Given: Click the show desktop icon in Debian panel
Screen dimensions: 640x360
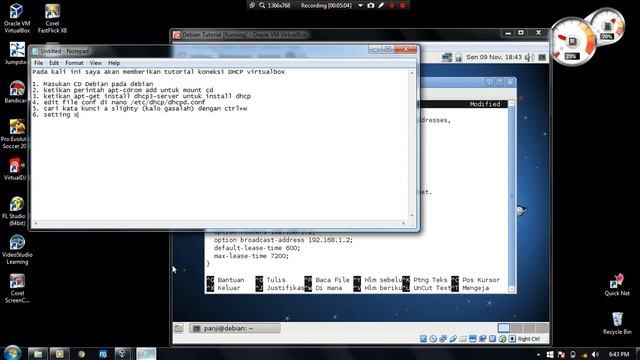Looking at the screenshot, I should [x=178, y=328].
